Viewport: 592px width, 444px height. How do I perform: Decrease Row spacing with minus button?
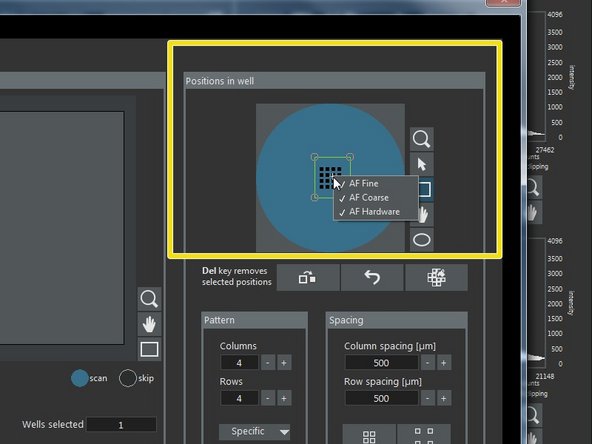click(427, 398)
